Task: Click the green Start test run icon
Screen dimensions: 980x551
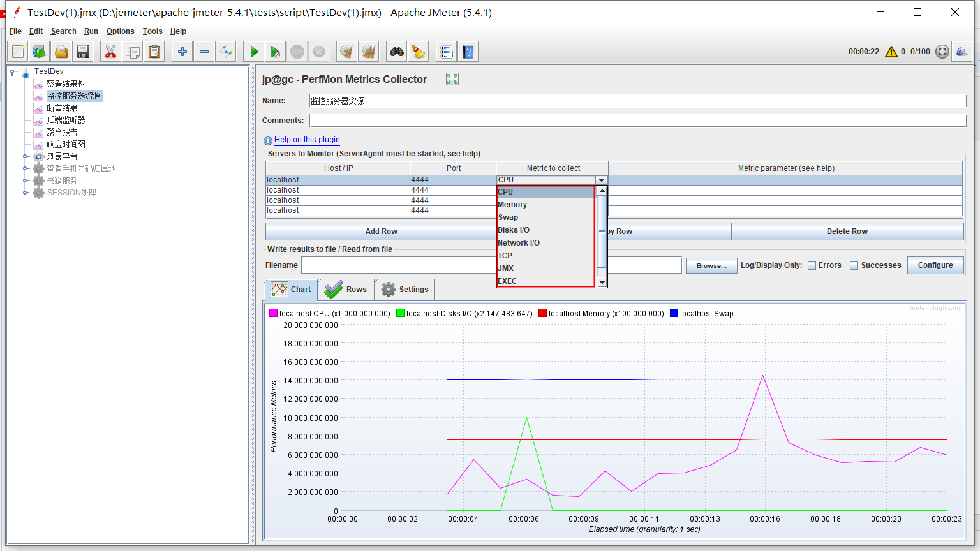Action: coord(254,52)
